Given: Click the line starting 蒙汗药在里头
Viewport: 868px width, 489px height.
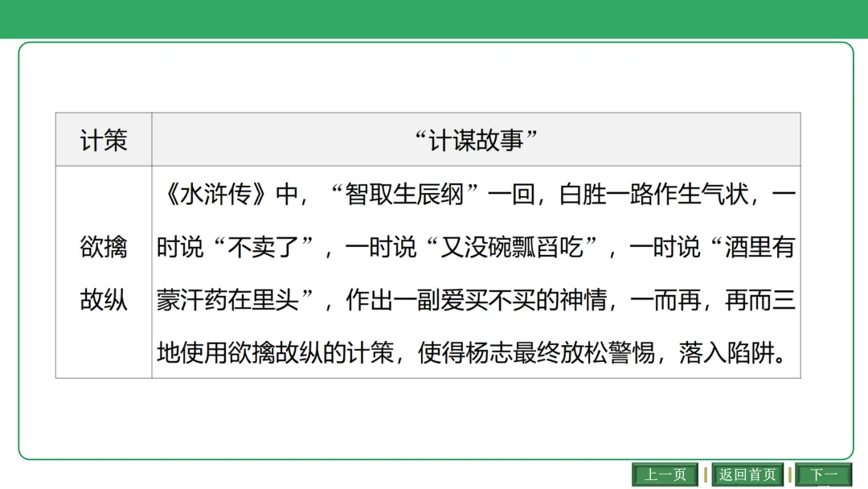Looking at the screenshot, I should pos(476,300).
